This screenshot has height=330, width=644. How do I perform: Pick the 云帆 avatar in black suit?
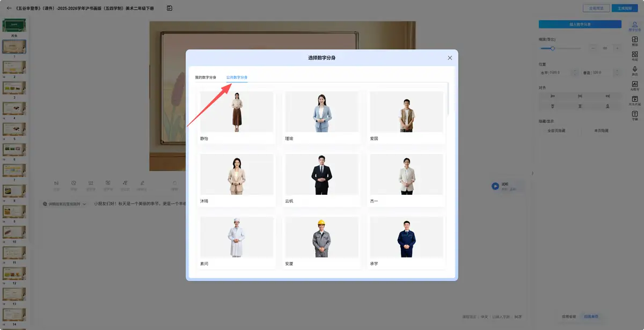point(322,179)
